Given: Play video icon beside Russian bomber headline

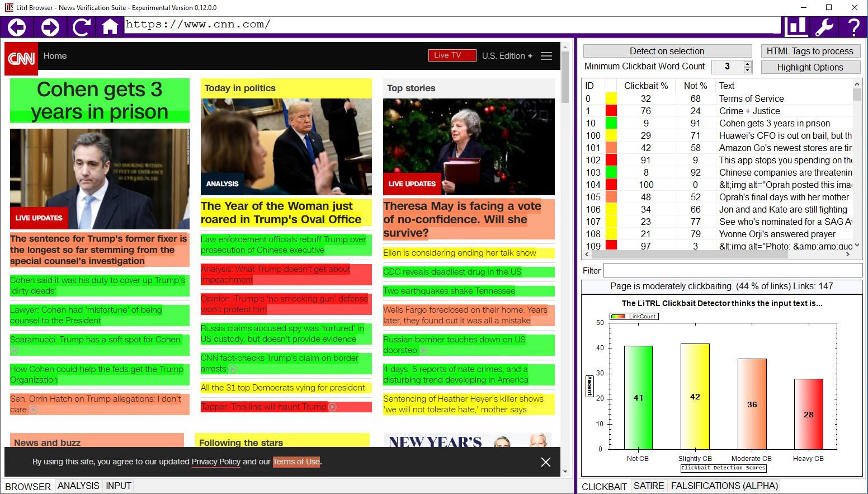Looking at the screenshot, I should point(423,350).
